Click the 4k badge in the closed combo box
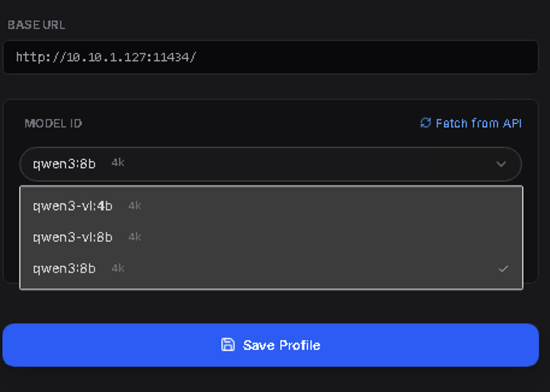The height and width of the screenshot is (392, 550). point(118,163)
